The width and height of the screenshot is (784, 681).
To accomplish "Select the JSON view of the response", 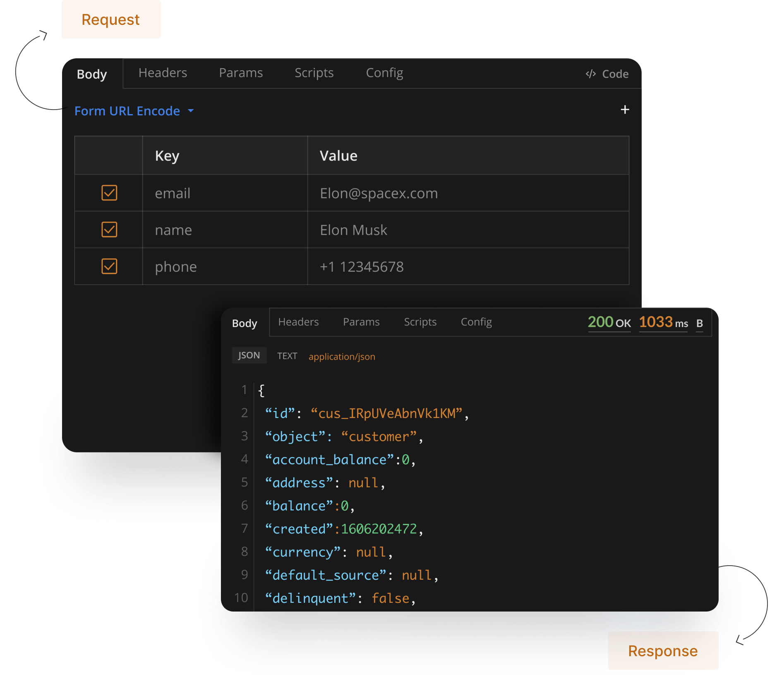I will pos(249,355).
